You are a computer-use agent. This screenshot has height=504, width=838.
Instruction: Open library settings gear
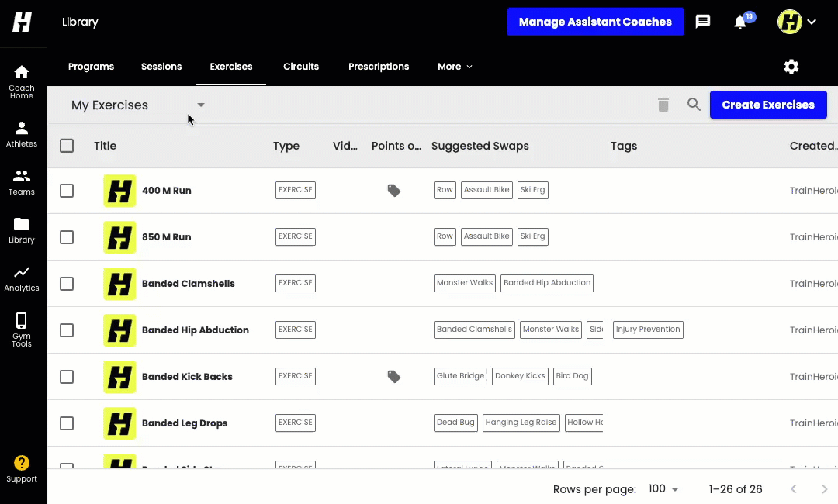click(x=791, y=67)
